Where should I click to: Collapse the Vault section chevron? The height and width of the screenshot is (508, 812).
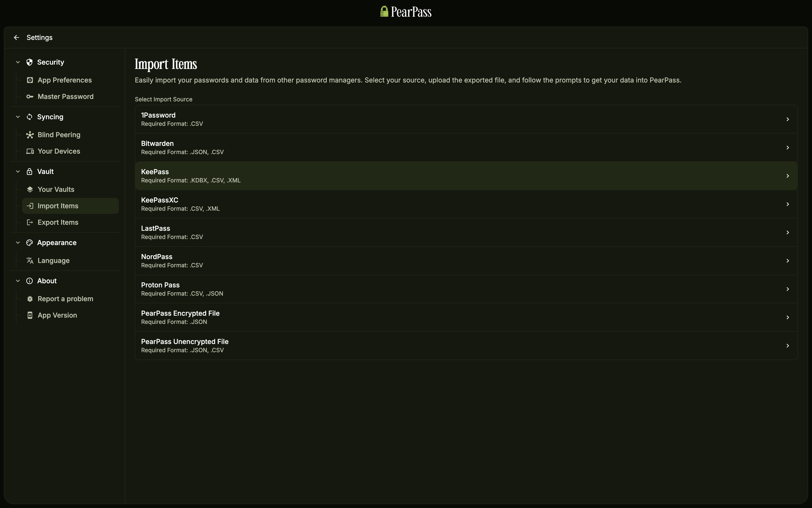coord(18,172)
